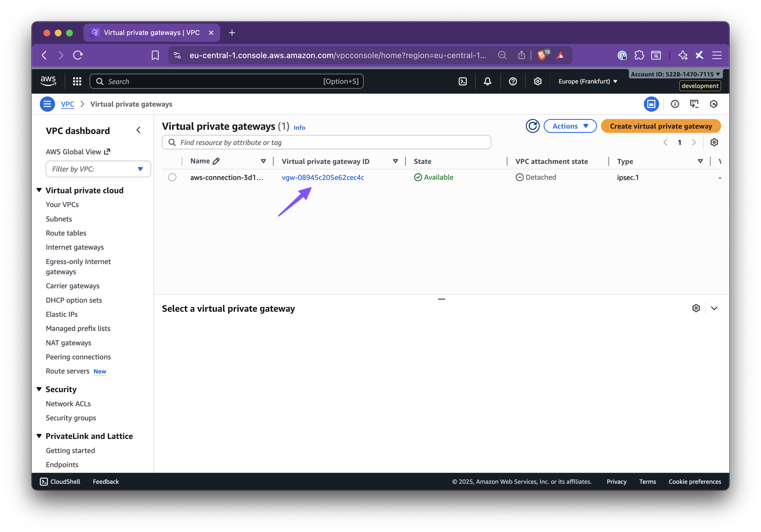Viewport: 761px width, 532px height.
Task: Open the vgw-08945c205e62cec4c gateway link
Action: 323,178
